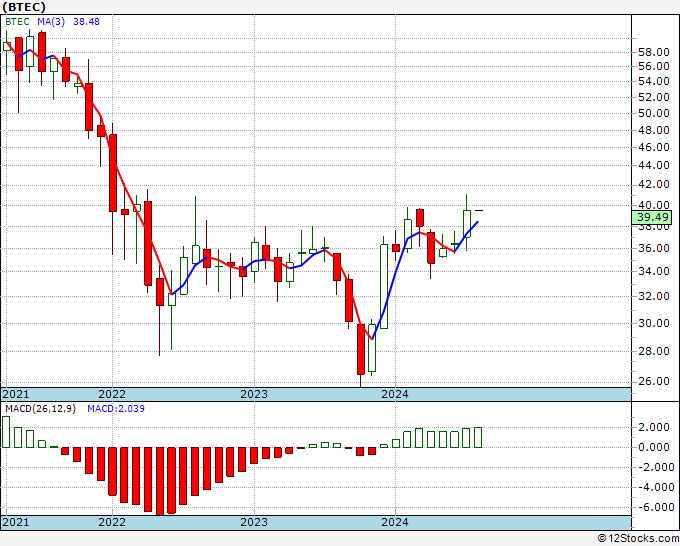
Task: Click the 44.00 price axis label
Action: (654, 165)
